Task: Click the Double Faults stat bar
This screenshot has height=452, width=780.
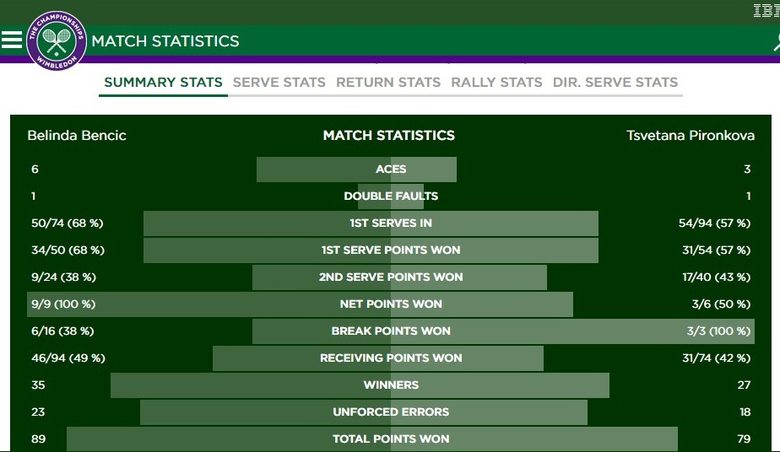Action: click(391, 196)
